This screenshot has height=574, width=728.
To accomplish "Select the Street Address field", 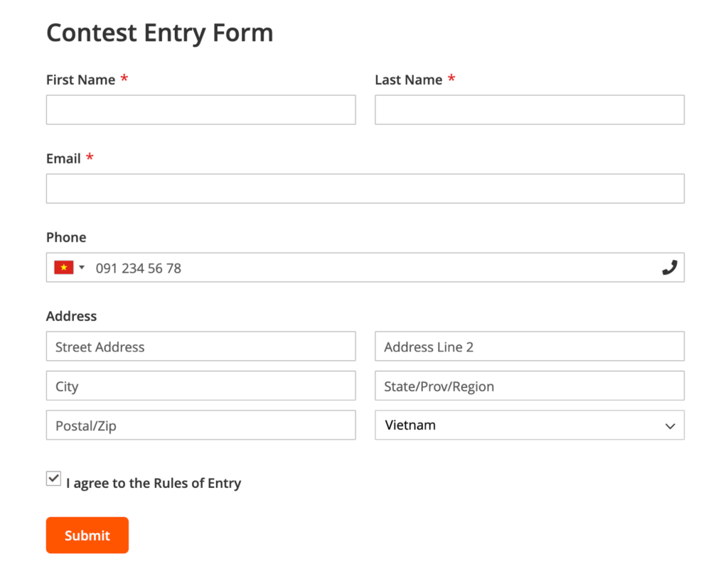I will click(x=201, y=346).
